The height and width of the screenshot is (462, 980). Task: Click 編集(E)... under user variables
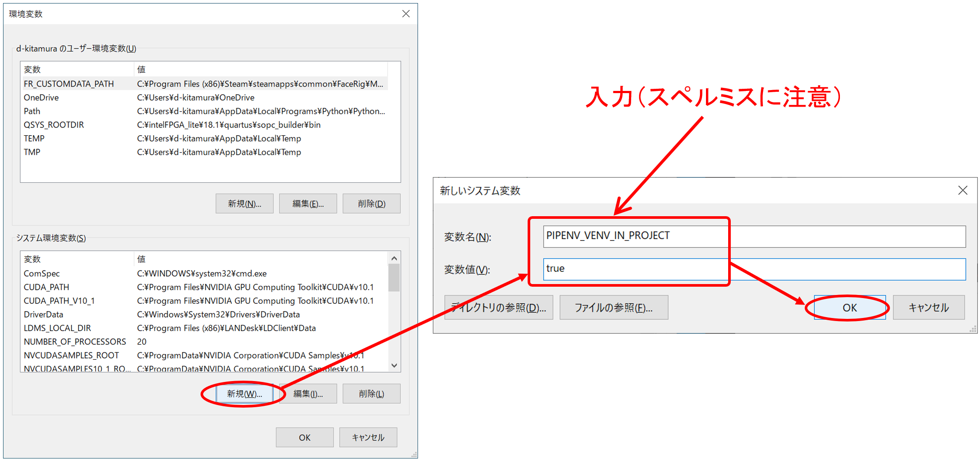[x=308, y=204]
